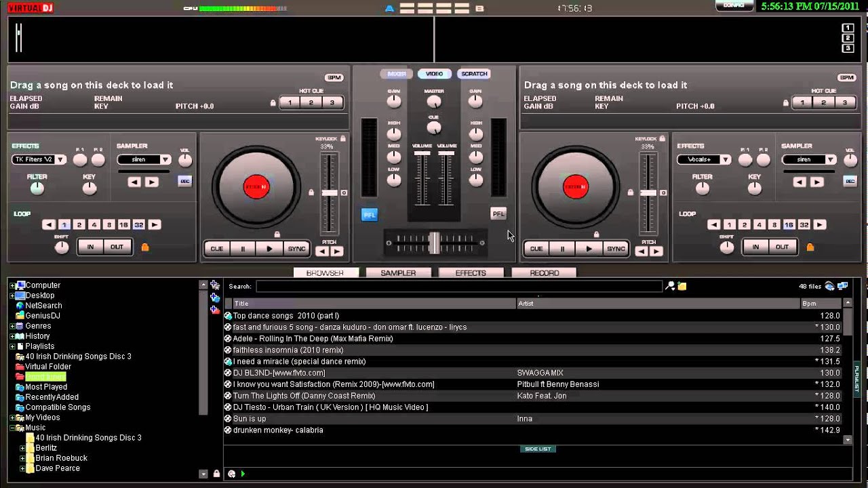868x488 pixels.
Task: Open the SIDE LIST panel
Action: click(x=538, y=449)
